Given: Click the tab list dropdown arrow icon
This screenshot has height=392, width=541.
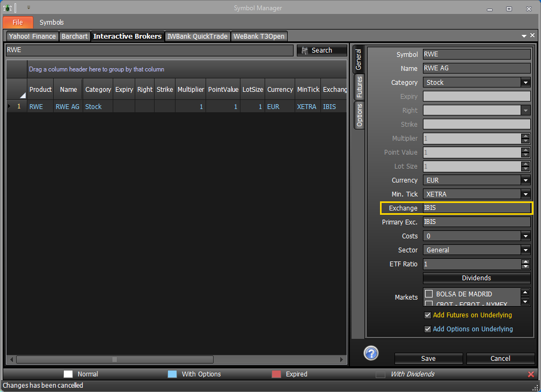Looking at the screenshot, I should point(524,36).
